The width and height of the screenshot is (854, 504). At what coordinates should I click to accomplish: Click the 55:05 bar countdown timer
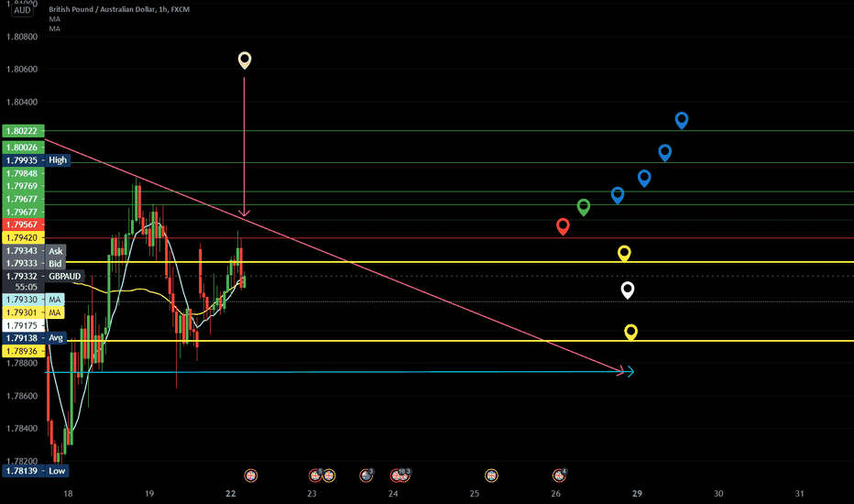click(27, 287)
